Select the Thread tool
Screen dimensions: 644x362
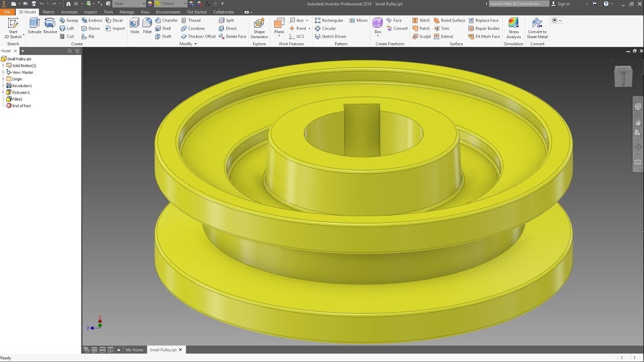click(x=191, y=21)
